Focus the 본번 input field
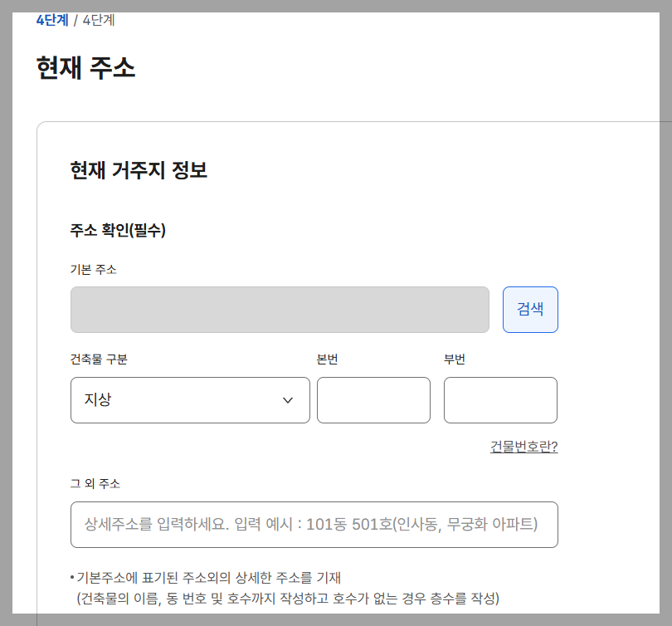The image size is (672, 626). (373, 400)
